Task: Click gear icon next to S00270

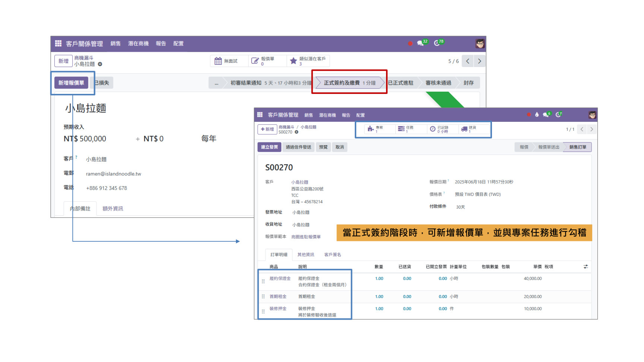Action: pos(297,132)
